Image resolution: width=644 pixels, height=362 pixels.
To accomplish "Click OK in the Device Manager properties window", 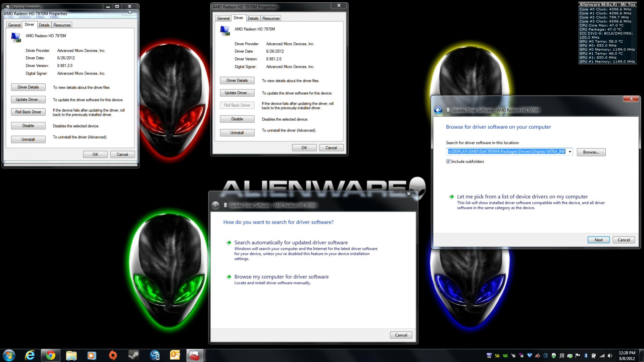I will [x=95, y=154].
